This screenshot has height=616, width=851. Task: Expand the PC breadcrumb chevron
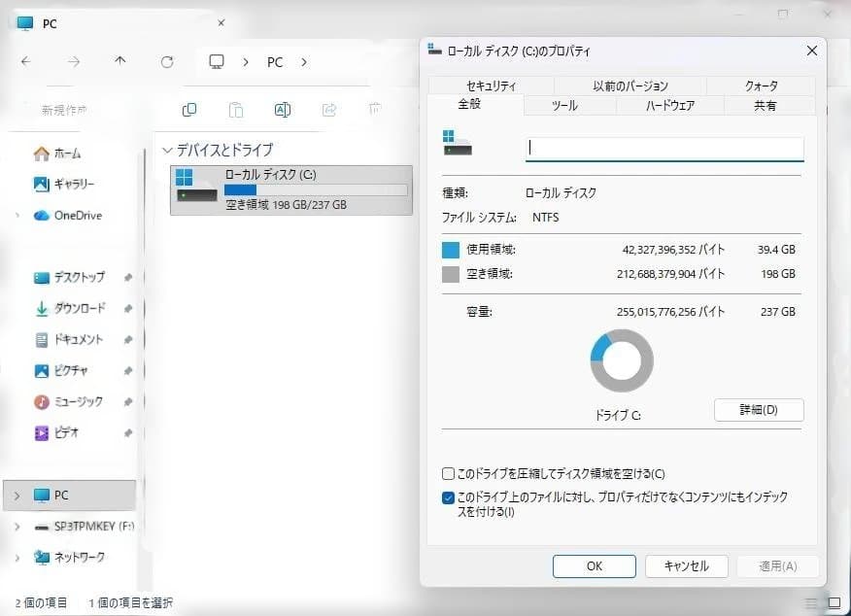click(x=304, y=61)
